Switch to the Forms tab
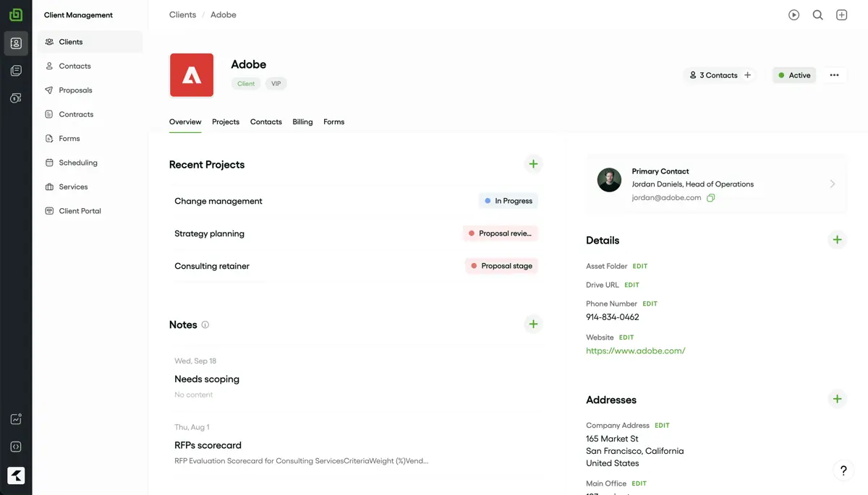The width and height of the screenshot is (868, 495). (x=333, y=122)
